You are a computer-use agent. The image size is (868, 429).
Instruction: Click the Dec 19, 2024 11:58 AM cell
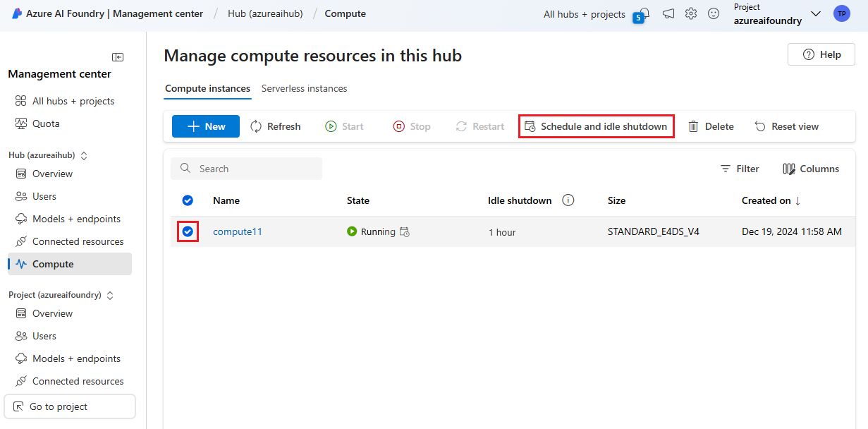click(x=791, y=231)
